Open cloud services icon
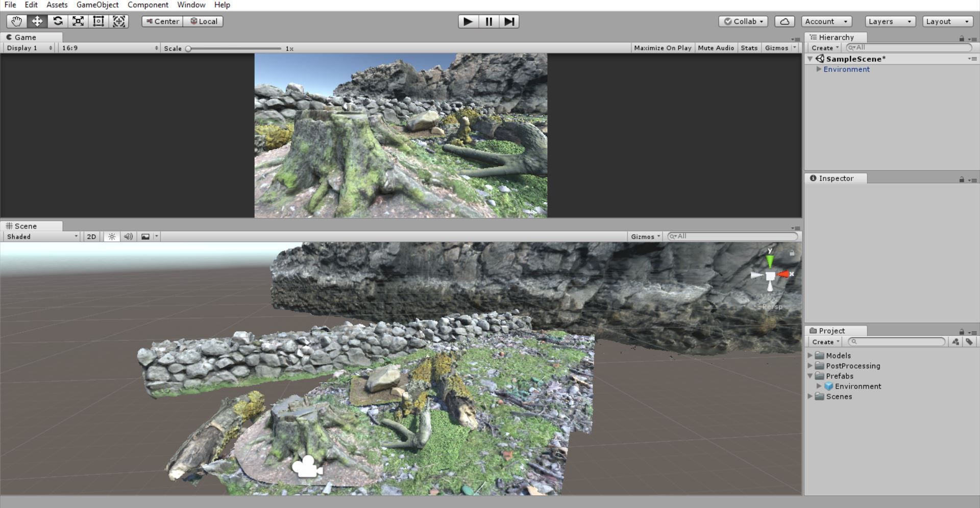980x508 pixels. point(785,21)
